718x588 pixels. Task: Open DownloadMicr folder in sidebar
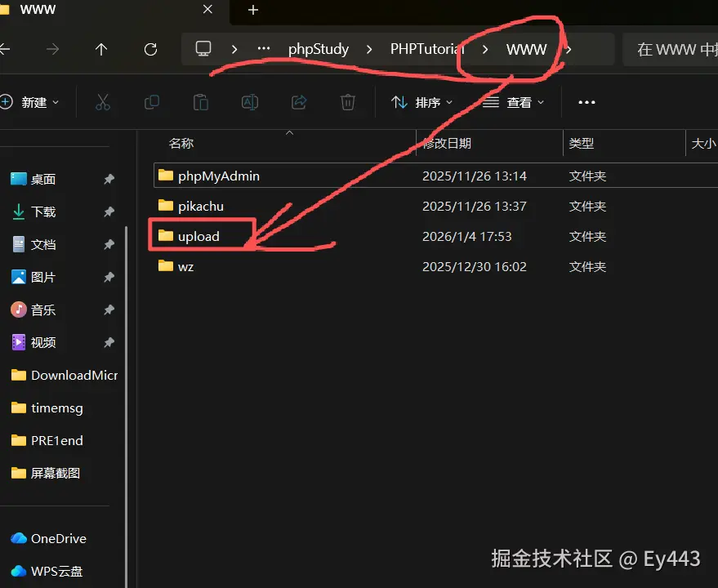point(64,376)
